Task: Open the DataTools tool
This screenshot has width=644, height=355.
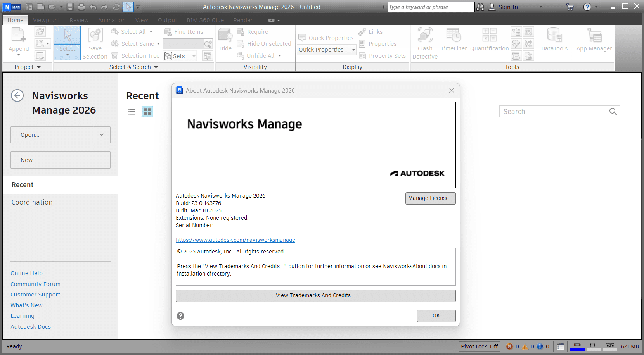Action: 554,39
